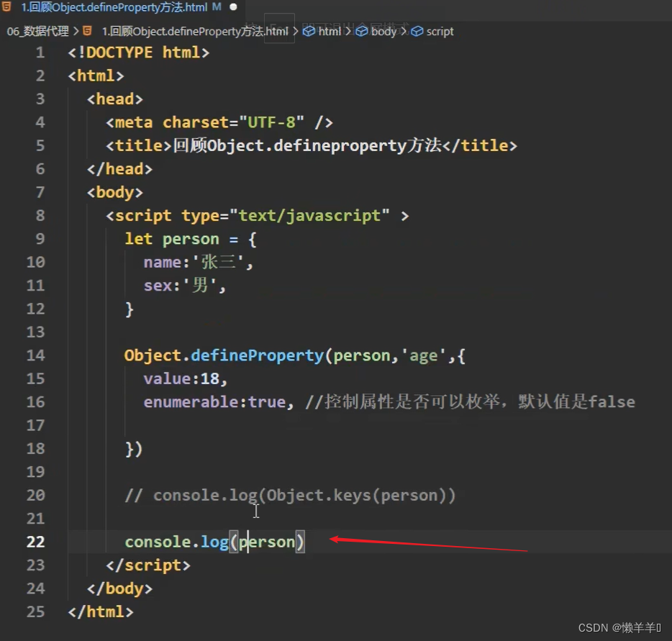
Task: Click the 'charset' attribute in the meta tag
Action: point(196,122)
